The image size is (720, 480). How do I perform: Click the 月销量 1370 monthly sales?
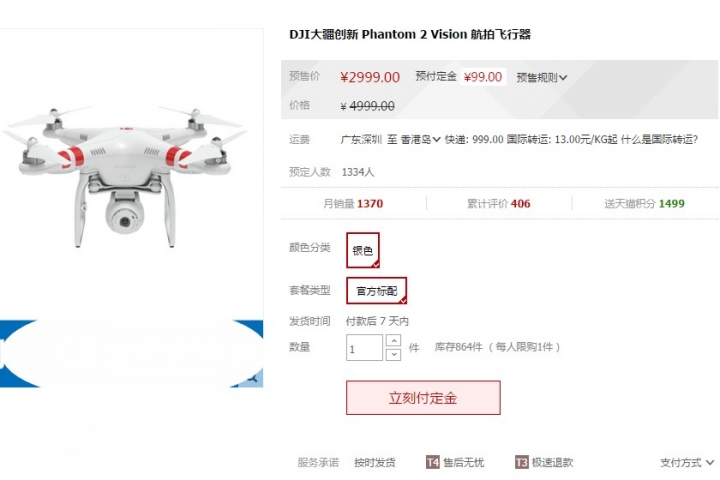pos(353,203)
